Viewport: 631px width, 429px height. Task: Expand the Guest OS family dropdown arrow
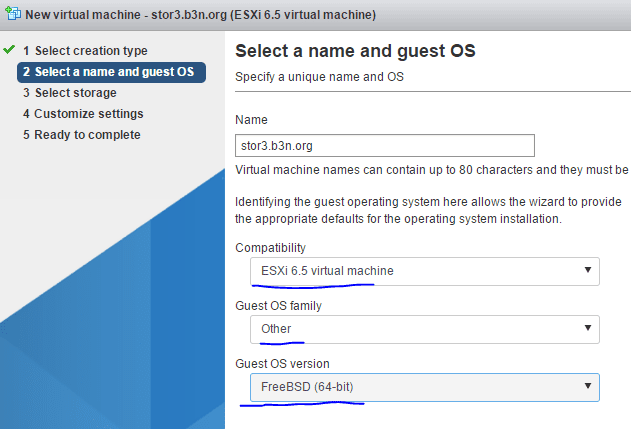(x=588, y=328)
